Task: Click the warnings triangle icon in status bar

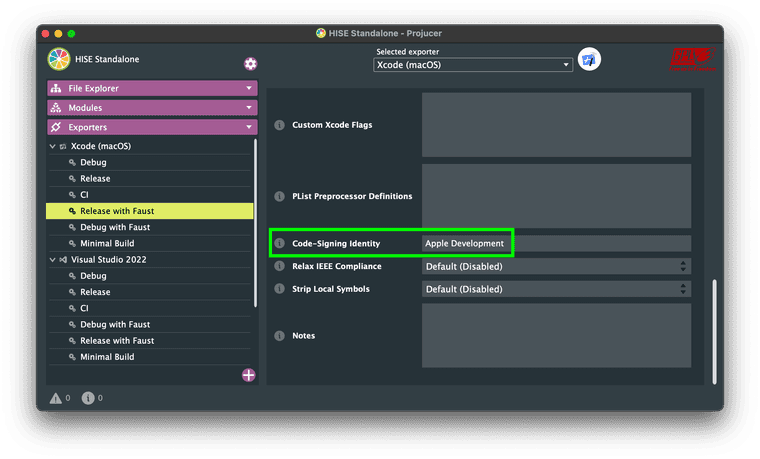Action: (56, 398)
